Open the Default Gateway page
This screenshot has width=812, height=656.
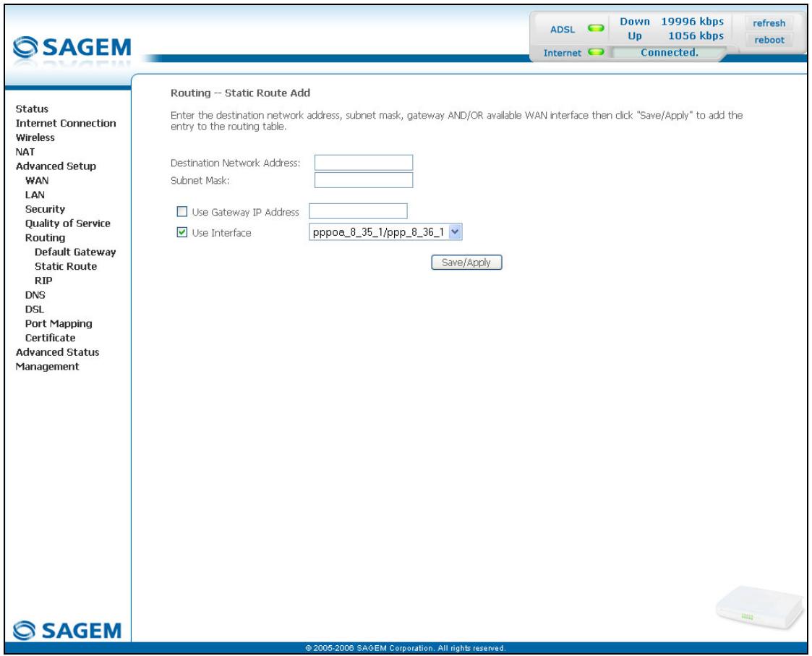click(x=75, y=252)
